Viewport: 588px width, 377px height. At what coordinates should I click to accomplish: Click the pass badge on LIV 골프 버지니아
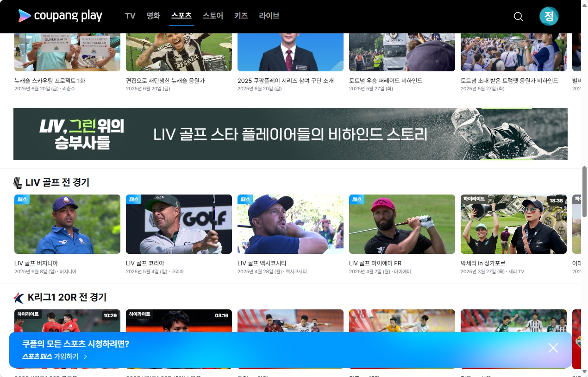tap(22, 199)
